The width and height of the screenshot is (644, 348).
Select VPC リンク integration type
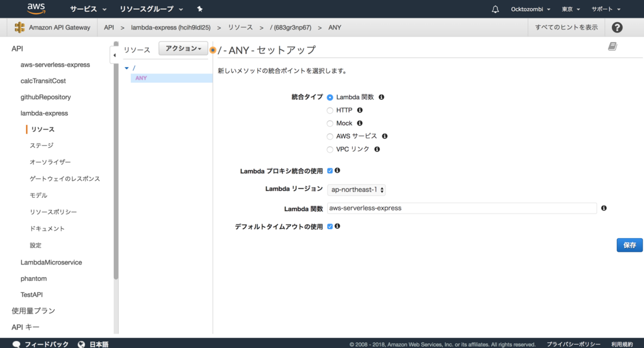point(330,150)
